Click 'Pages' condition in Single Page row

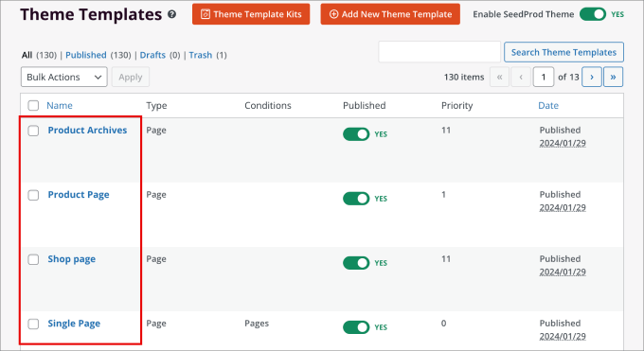257,324
